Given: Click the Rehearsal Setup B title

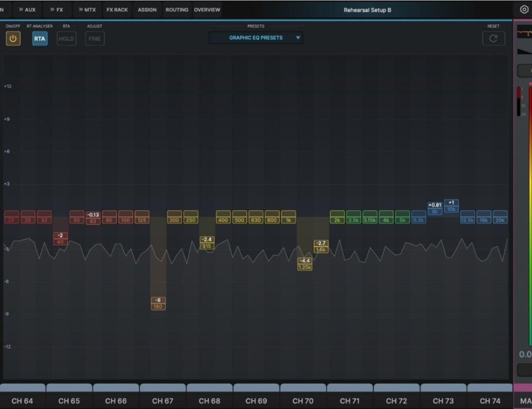Looking at the screenshot, I should (367, 10).
